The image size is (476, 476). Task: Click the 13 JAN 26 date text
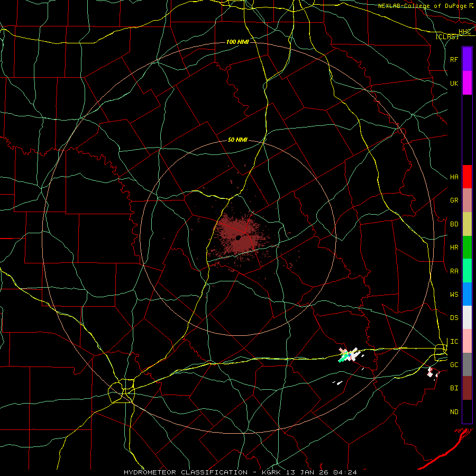307,472
